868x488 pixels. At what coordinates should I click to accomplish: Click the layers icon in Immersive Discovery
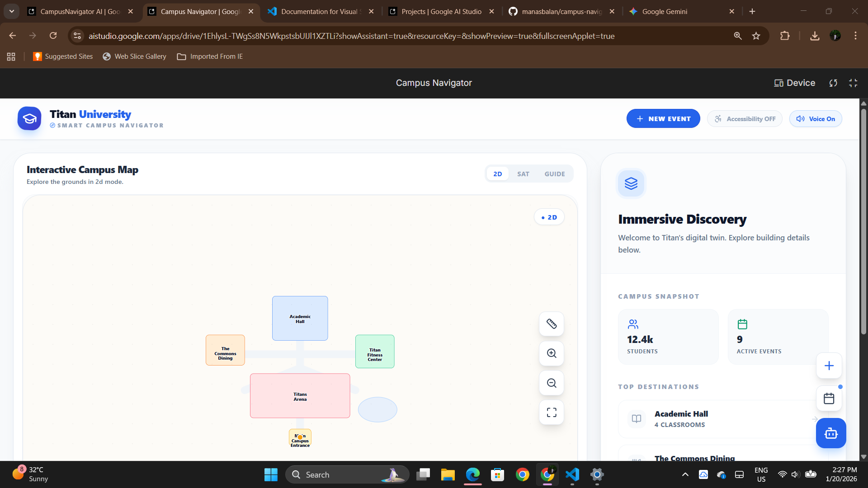click(x=631, y=183)
